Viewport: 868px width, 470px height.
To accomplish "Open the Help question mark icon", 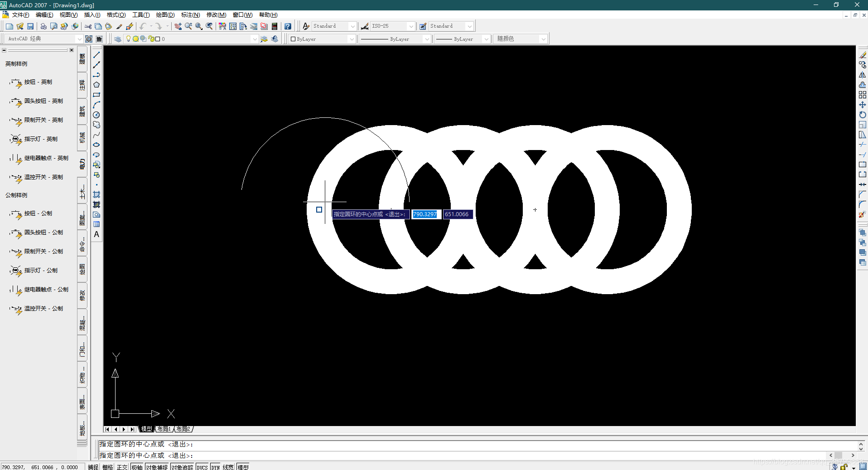I will [288, 26].
